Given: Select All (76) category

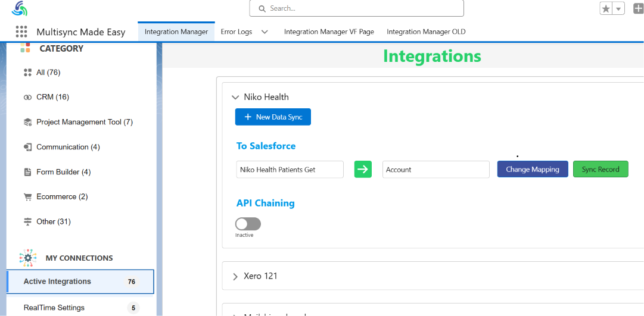Looking at the screenshot, I should coord(48,73).
